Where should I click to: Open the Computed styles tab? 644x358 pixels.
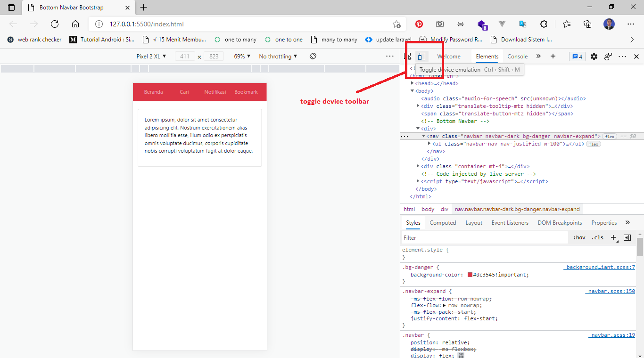[443, 223]
